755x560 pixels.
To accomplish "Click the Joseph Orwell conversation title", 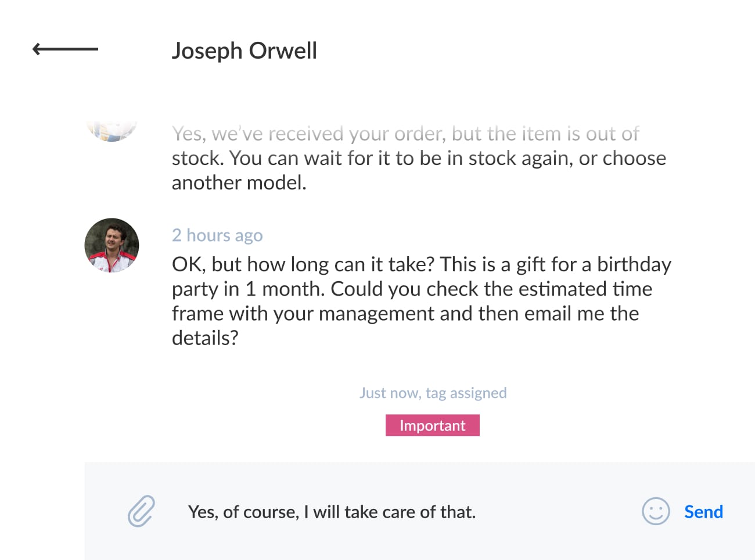I will pyautogui.click(x=244, y=51).
